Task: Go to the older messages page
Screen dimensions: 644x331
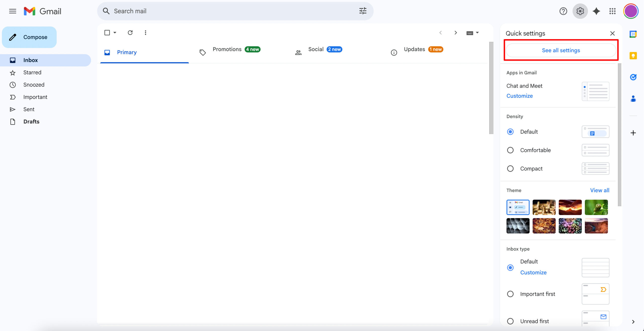Action: coord(456,33)
